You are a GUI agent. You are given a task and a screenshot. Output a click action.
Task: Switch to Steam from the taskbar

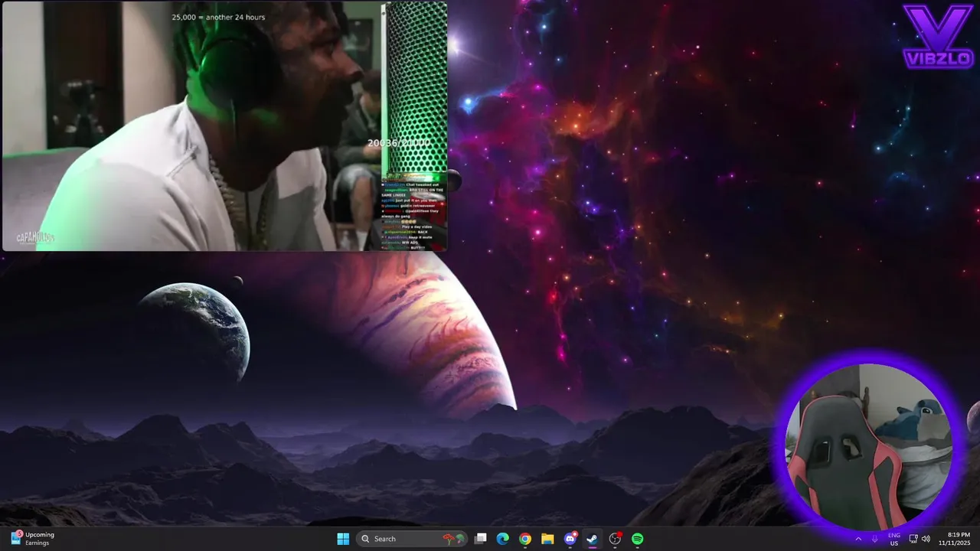click(593, 539)
